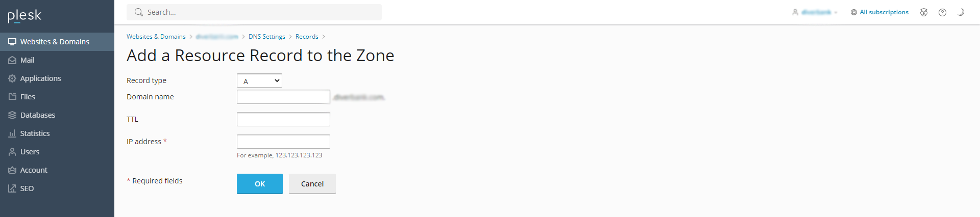Click the SEO sidebar icon
This screenshot has width=980, height=217.
pos(12,188)
